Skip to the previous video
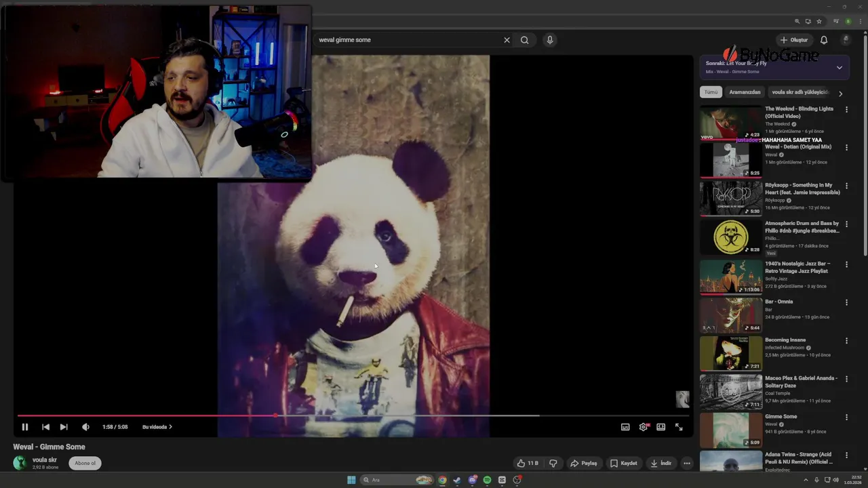The width and height of the screenshot is (868, 488). pos(45,427)
